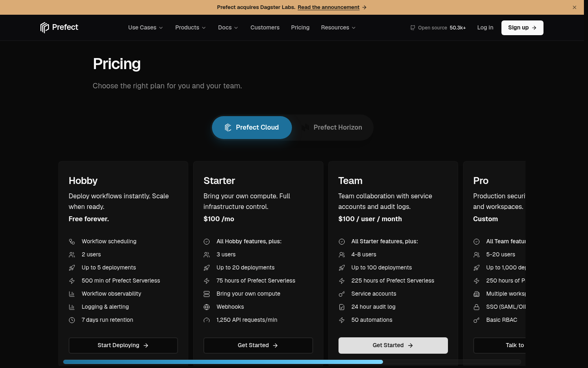Click the Pro plan heading
588x368 pixels.
point(481,181)
